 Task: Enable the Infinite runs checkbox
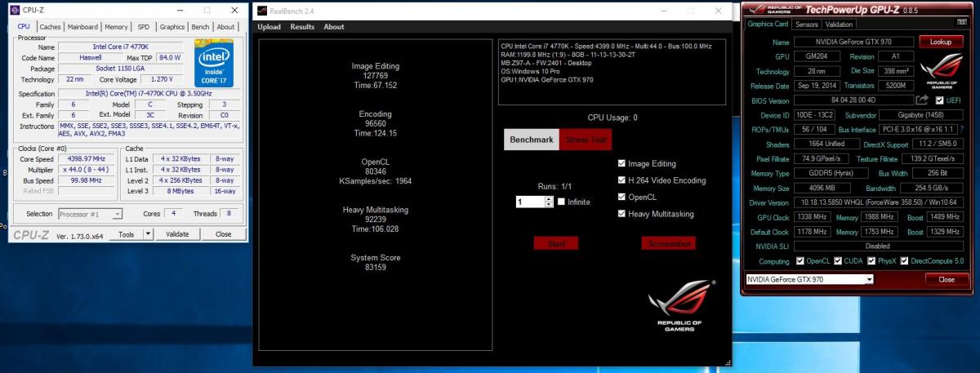pyautogui.click(x=561, y=202)
